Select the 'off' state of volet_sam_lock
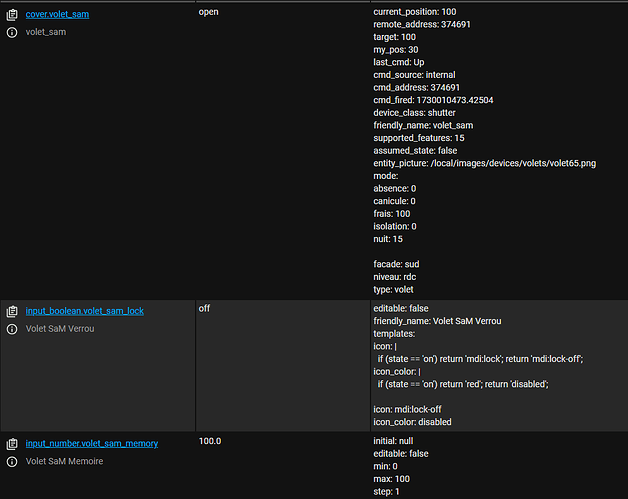The width and height of the screenshot is (628, 499). point(204,308)
